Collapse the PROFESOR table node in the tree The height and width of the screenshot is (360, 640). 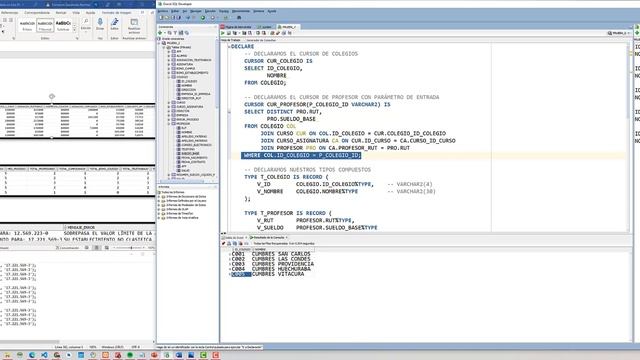[x=169, y=123]
